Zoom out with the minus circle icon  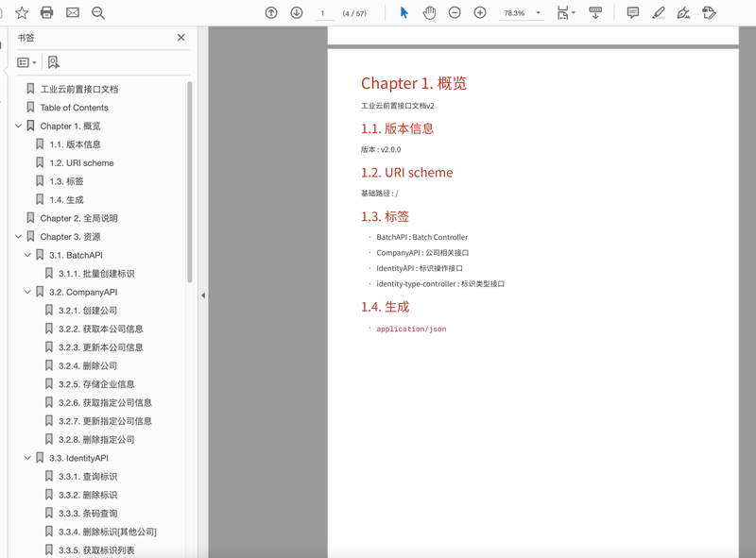point(455,13)
